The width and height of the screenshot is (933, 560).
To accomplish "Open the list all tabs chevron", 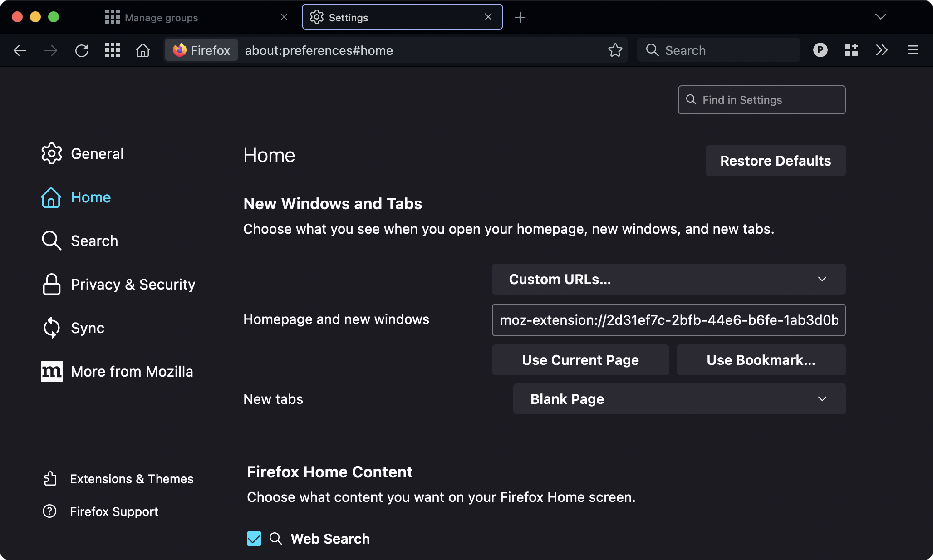I will 880,17.
